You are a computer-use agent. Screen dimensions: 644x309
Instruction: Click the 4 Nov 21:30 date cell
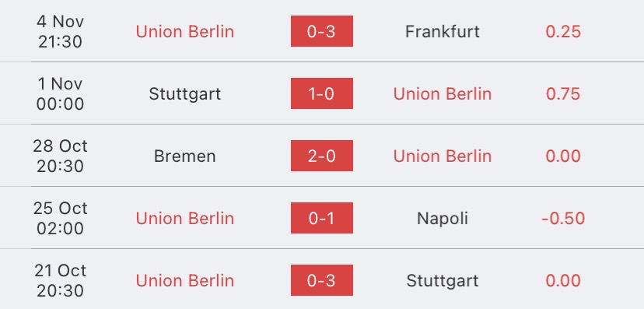click(61, 31)
